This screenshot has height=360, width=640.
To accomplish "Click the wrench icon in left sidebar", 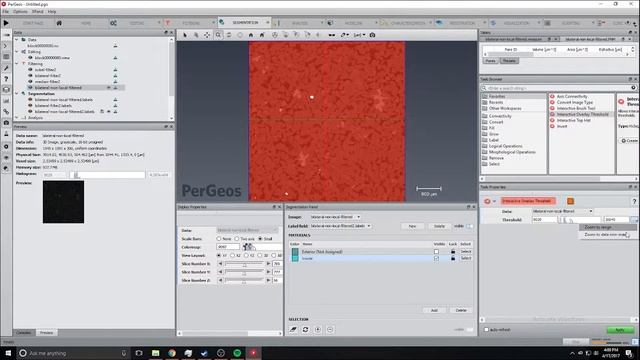I will [x=6, y=68].
